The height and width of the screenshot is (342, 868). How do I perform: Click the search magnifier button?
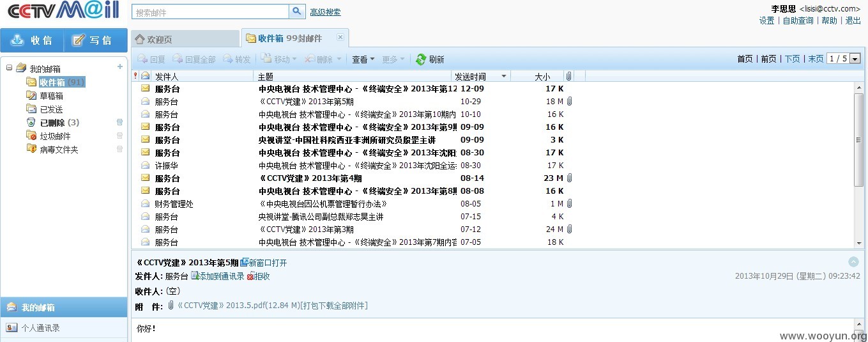[x=297, y=12]
